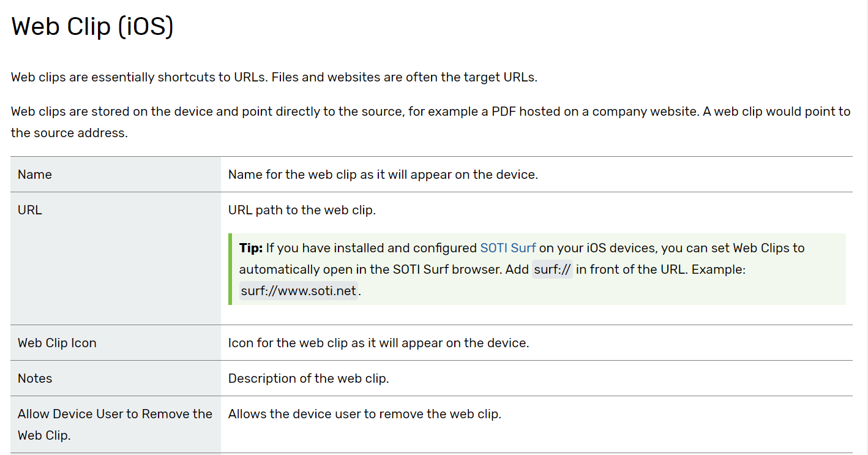This screenshot has width=868, height=455.
Task: Click the "Web Clip Icon" row label
Action: pyautogui.click(x=57, y=343)
